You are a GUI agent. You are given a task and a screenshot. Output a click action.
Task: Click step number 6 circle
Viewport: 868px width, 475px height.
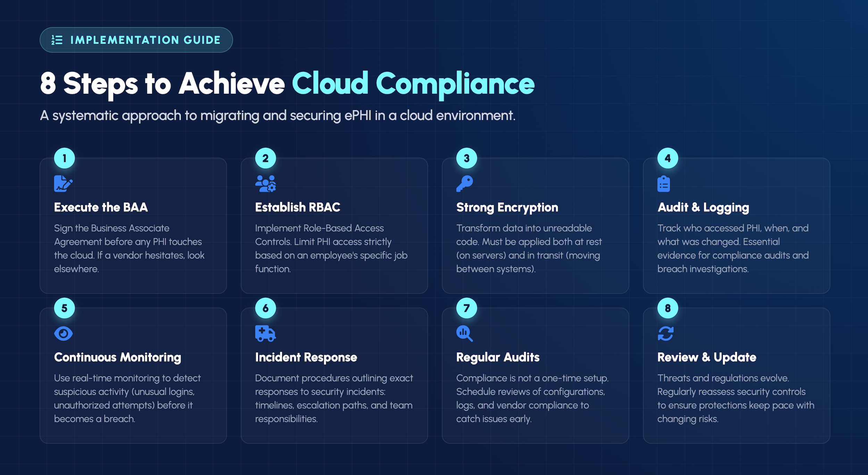265,308
